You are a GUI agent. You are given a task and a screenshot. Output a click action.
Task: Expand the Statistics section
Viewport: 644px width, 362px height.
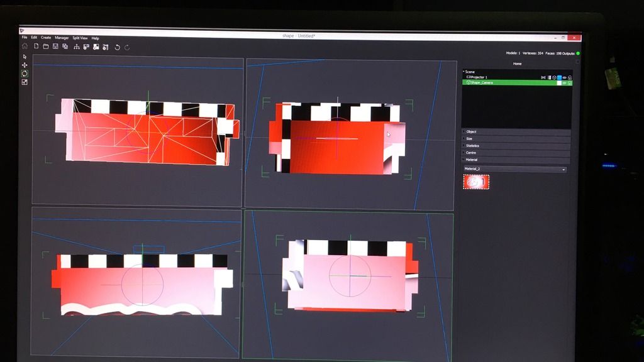pos(516,146)
